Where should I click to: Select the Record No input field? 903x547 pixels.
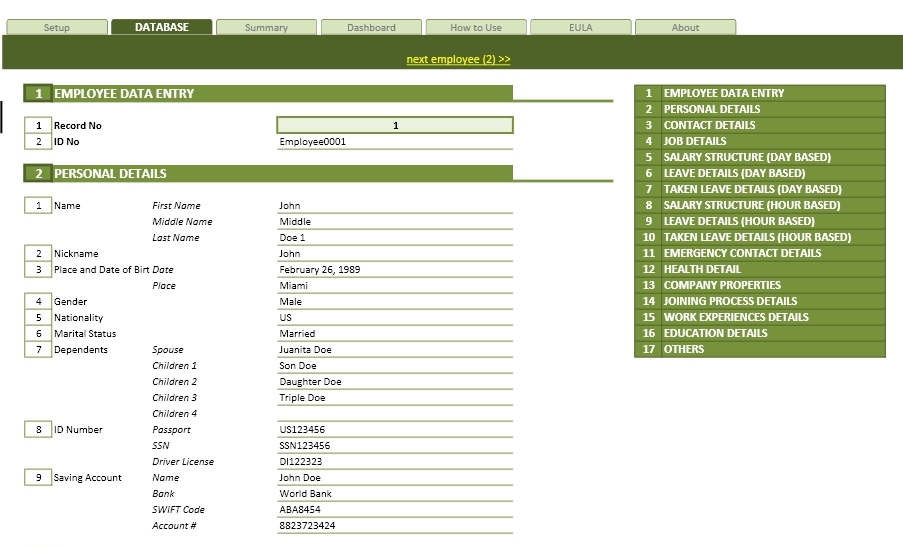(x=395, y=125)
